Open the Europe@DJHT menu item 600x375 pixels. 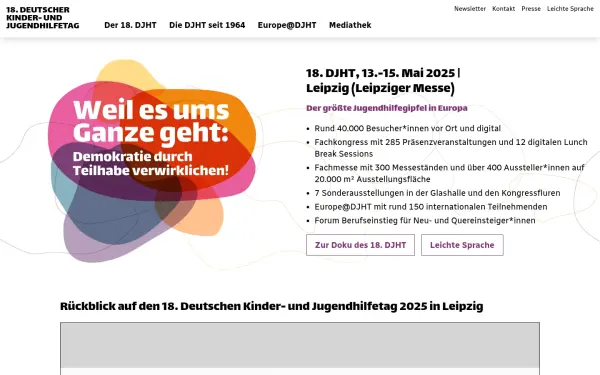tap(287, 25)
